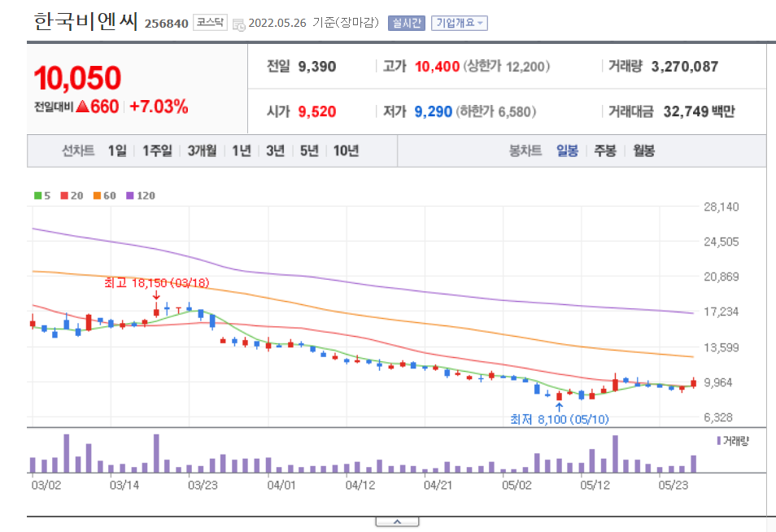This screenshot has width=776, height=532.
Task: Click the red 20-day moving average swatch
Action: [64, 195]
